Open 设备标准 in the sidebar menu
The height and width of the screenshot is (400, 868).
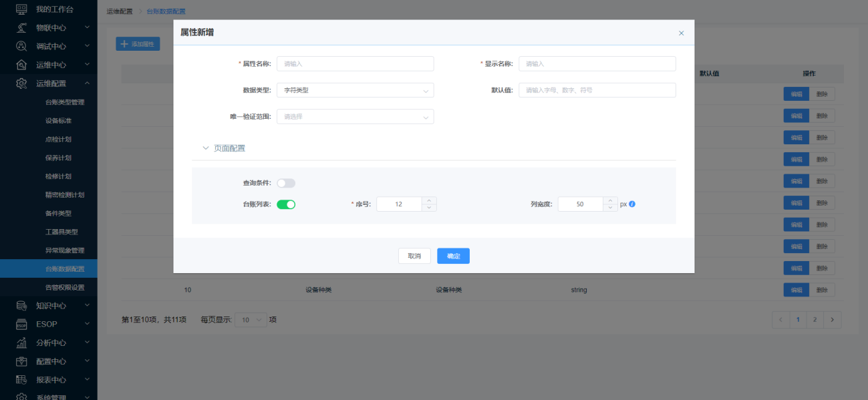(59, 121)
